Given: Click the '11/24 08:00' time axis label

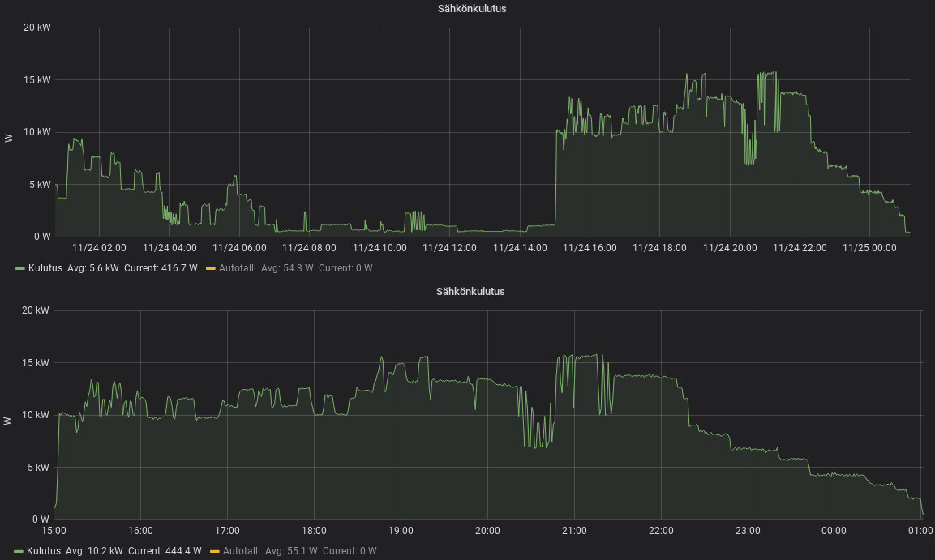Looking at the screenshot, I should 310,249.
